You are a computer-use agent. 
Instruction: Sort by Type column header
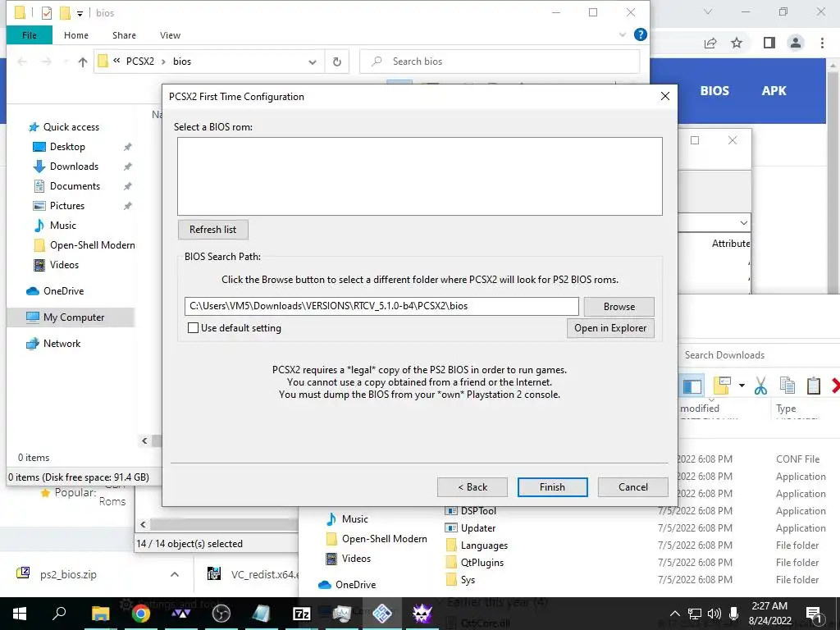coord(786,409)
